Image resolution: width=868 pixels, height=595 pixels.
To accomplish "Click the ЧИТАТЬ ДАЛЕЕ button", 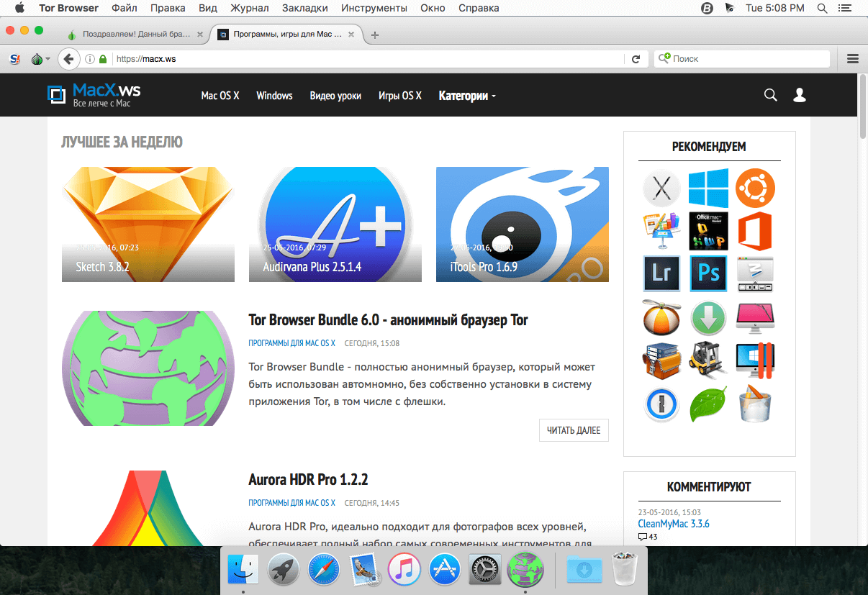I will [x=574, y=430].
